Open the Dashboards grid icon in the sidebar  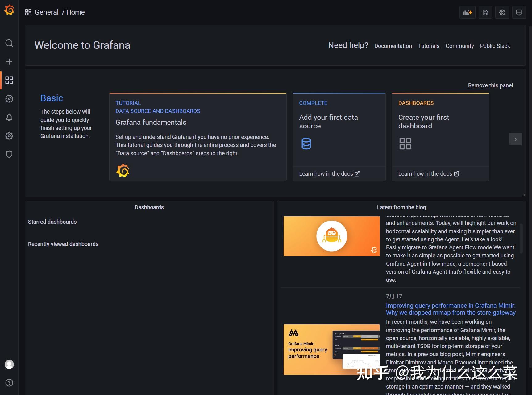coord(9,80)
